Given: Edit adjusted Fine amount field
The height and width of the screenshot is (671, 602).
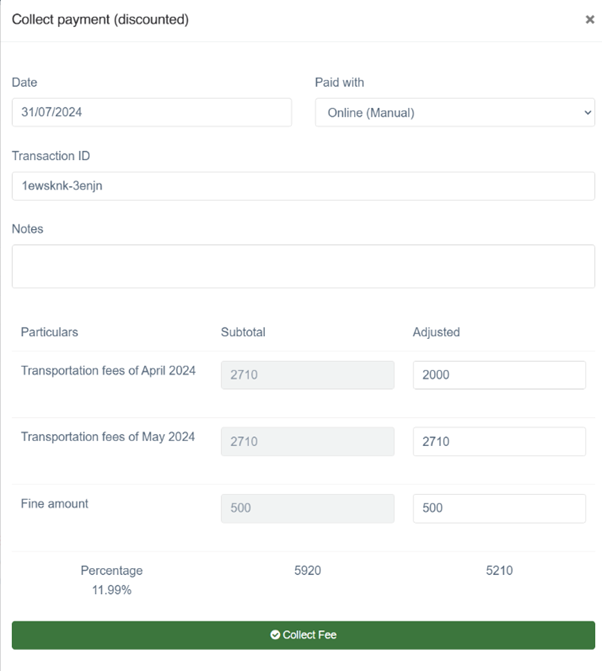Looking at the screenshot, I should [x=499, y=508].
